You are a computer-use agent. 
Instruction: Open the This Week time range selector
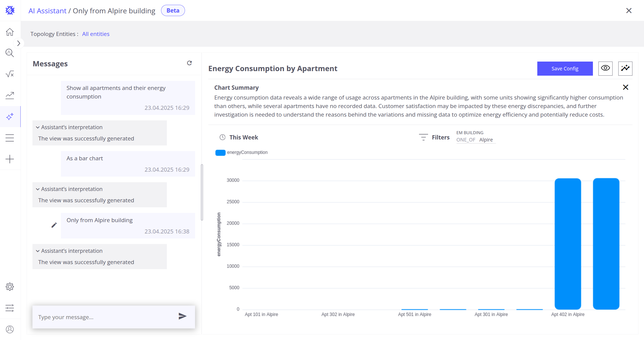pyautogui.click(x=239, y=137)
